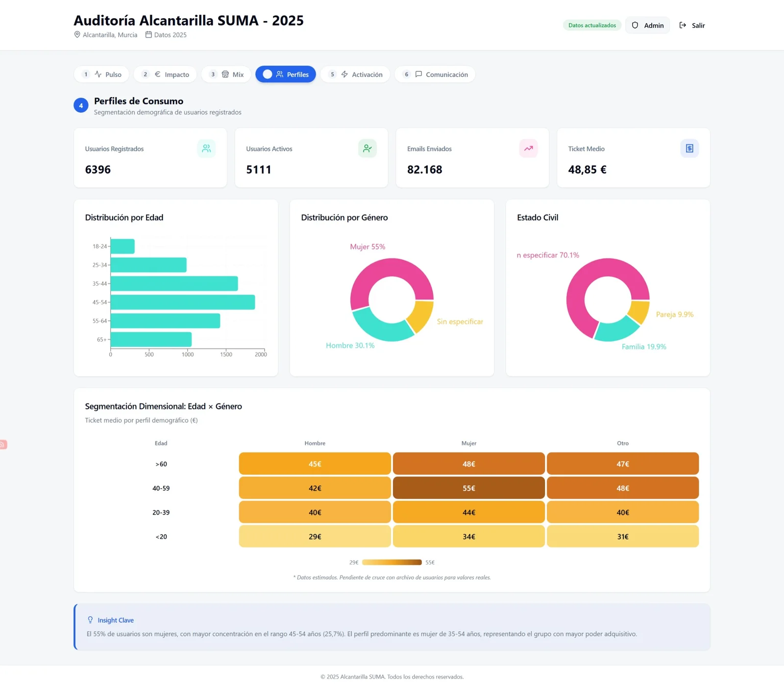
Task: Click the Familia 19.9% chart label
Action: (644, 346)
